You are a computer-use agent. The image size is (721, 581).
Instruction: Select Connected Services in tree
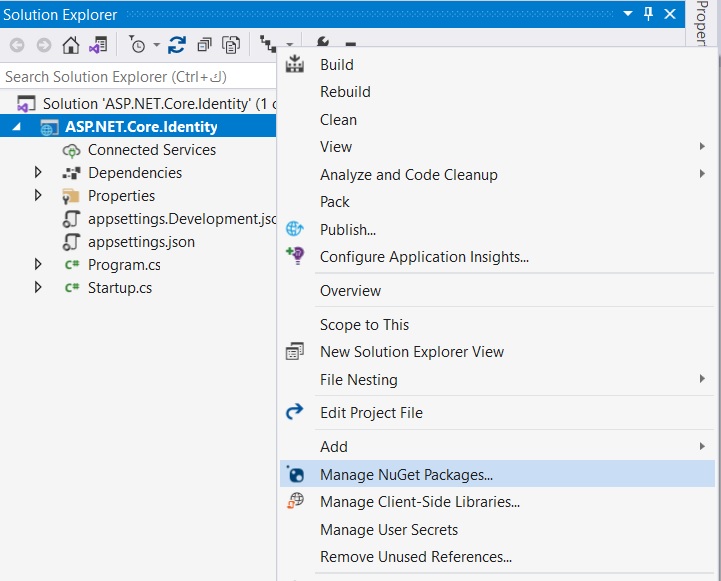152,150
